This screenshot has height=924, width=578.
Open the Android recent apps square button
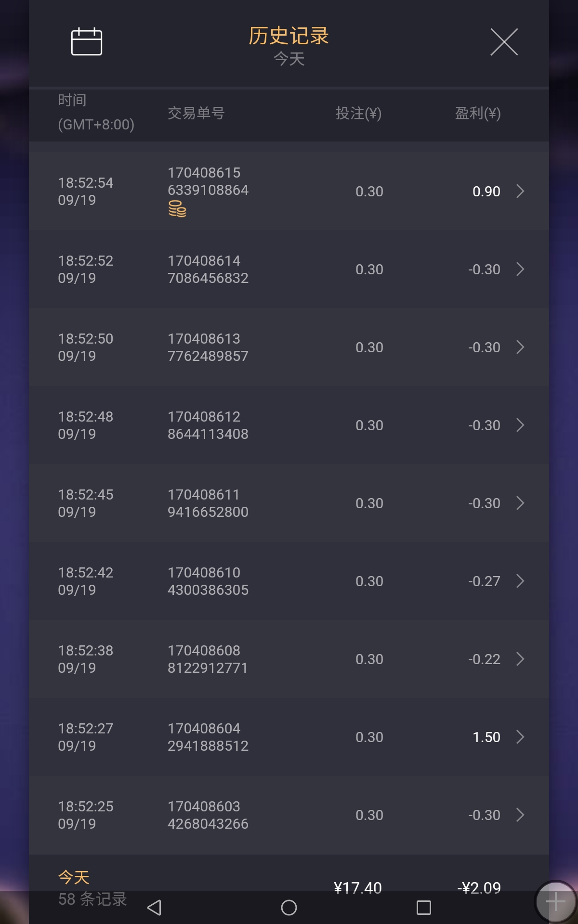(423, 908)
